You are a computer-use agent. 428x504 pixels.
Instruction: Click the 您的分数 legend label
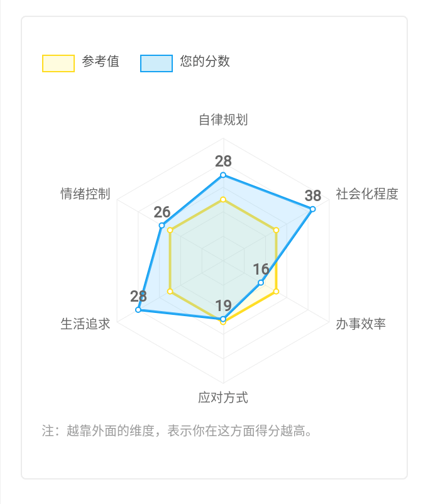[x=205, y=62]
